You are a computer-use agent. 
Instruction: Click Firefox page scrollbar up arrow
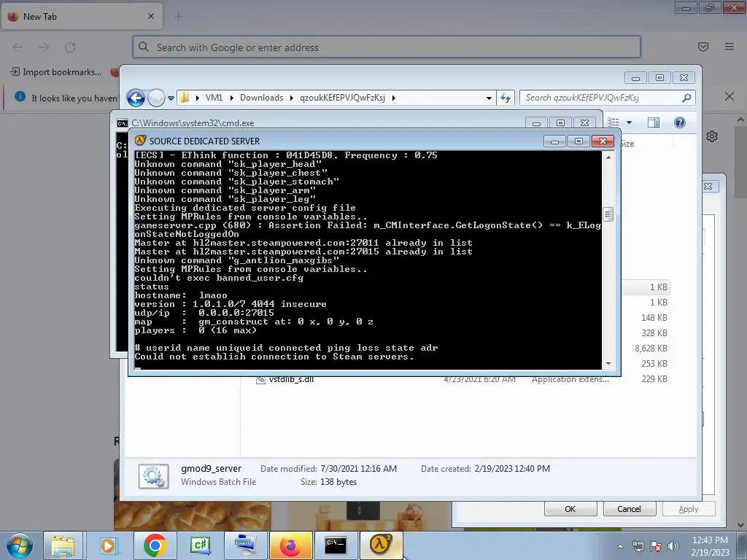pyautogui.click(x=741, y=119)
